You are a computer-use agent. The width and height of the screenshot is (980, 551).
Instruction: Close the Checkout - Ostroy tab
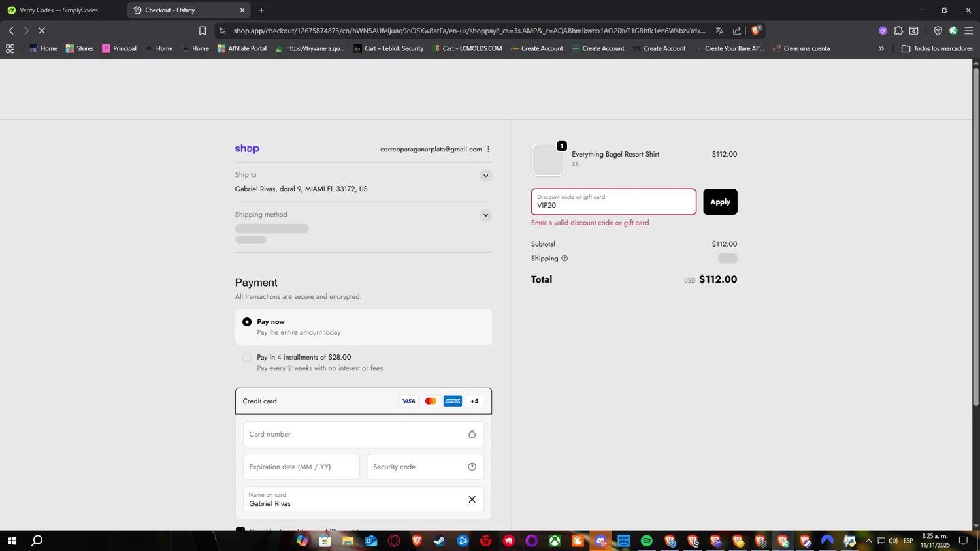242,10
